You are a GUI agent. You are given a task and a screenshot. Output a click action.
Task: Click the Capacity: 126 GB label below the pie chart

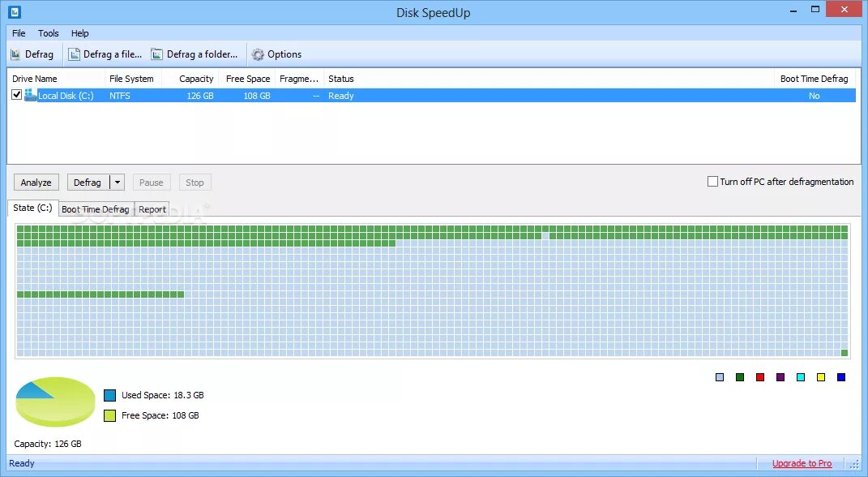tap(48, 444)
